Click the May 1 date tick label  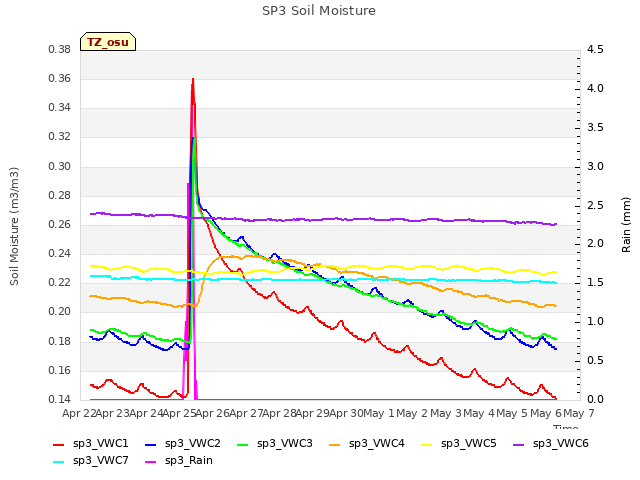pos(379,413)
